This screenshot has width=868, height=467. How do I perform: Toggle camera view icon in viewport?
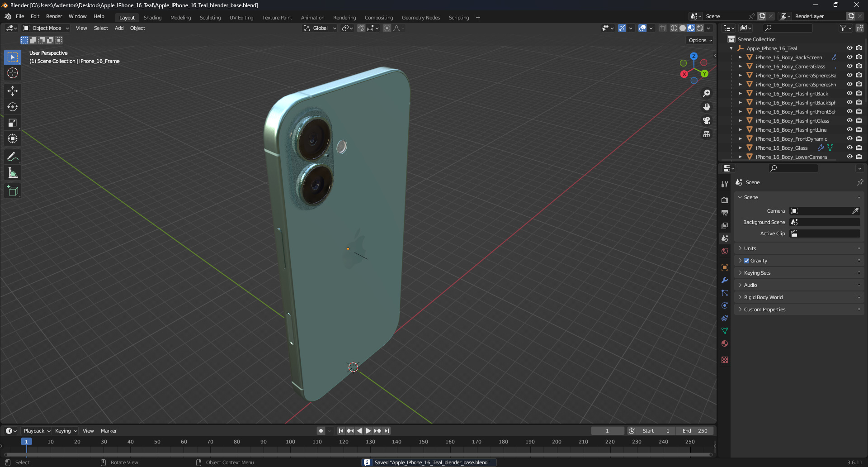pos(706,120)
